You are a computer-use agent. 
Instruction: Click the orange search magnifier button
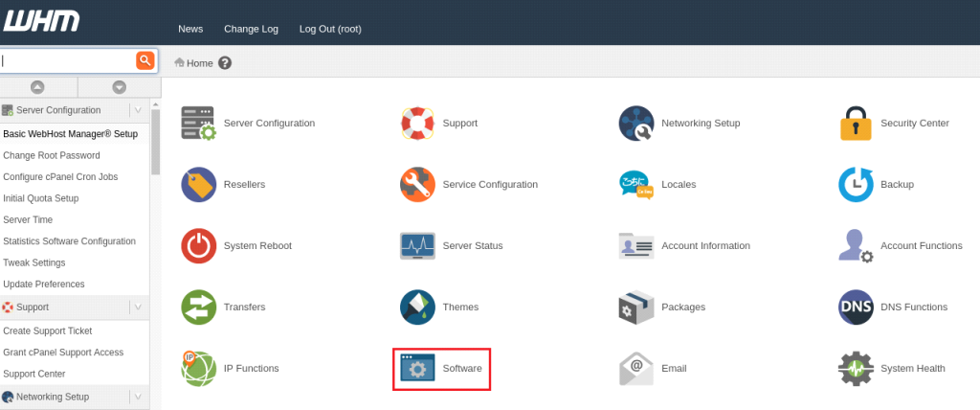(x=145, y=60)
